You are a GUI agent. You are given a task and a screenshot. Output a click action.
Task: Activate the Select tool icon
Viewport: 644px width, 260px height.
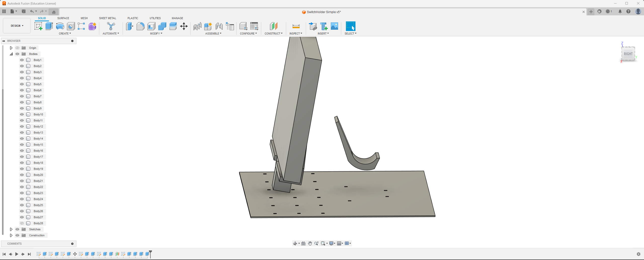(x=350, y=26)
